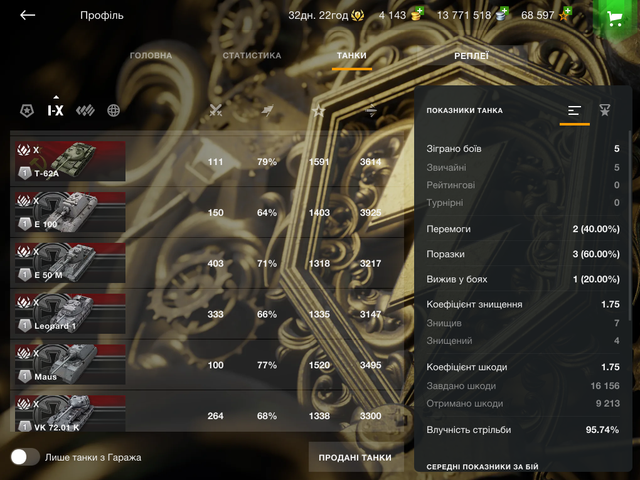Screen dimensions: 640x480
Task: Click E 100 win rate 64%
Action: pyautogui.click(x=267, y=212)
